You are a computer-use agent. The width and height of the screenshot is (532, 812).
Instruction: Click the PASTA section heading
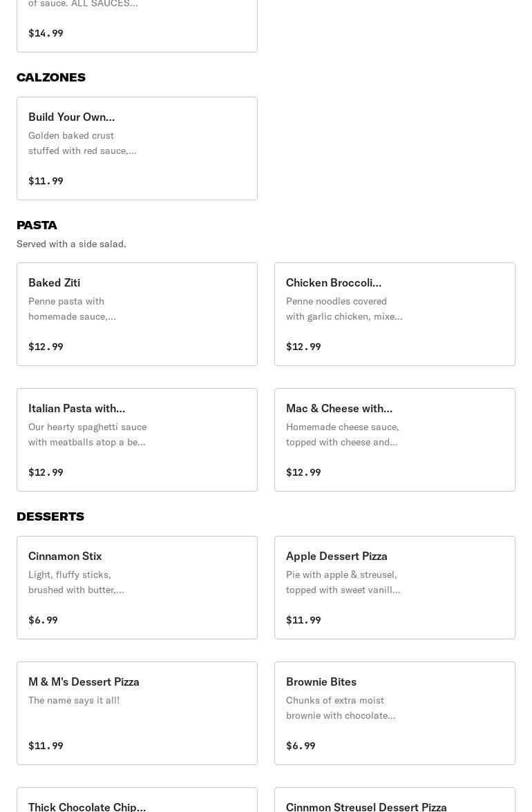point(37,225)
